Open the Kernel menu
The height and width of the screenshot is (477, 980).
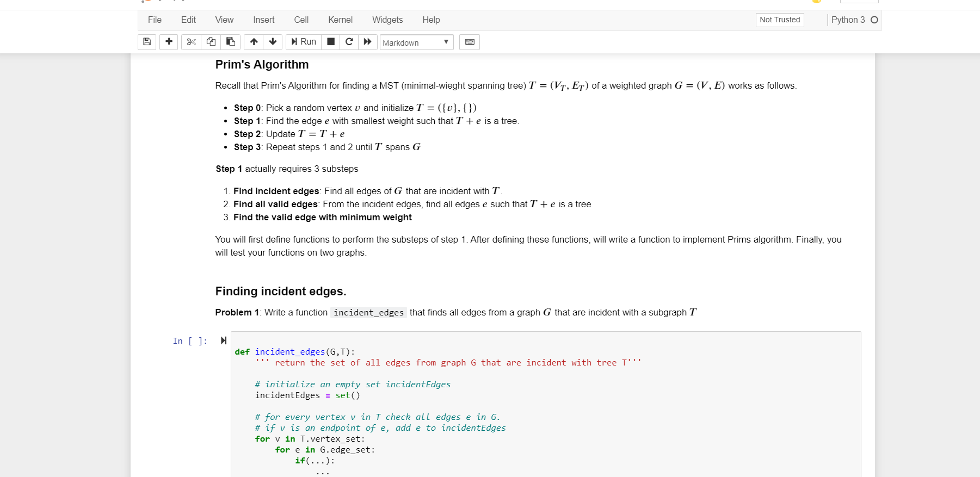(x=341, y=20)
